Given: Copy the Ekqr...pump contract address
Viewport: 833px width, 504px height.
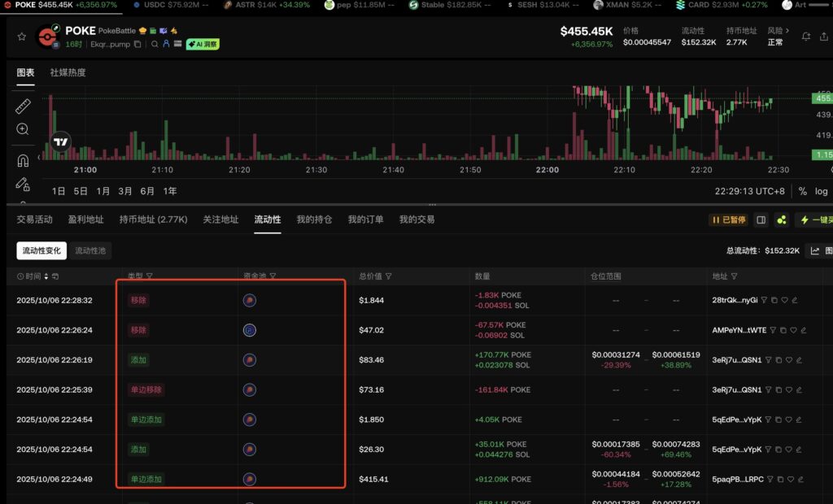Looking at the screenshot, I should click(137, 44).
